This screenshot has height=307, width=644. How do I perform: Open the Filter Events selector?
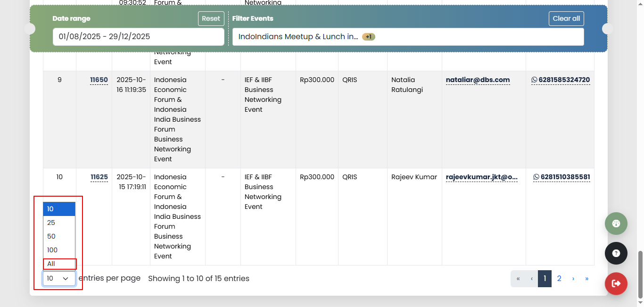[408, 37]
